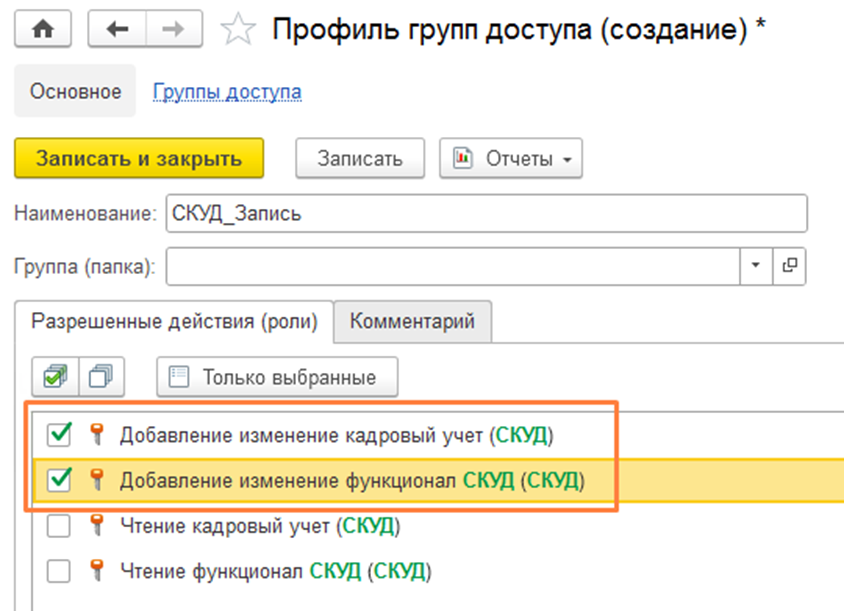Enable Чтение кадровый учет checkbox
The image size is (844, 611).
pos(59,525)
